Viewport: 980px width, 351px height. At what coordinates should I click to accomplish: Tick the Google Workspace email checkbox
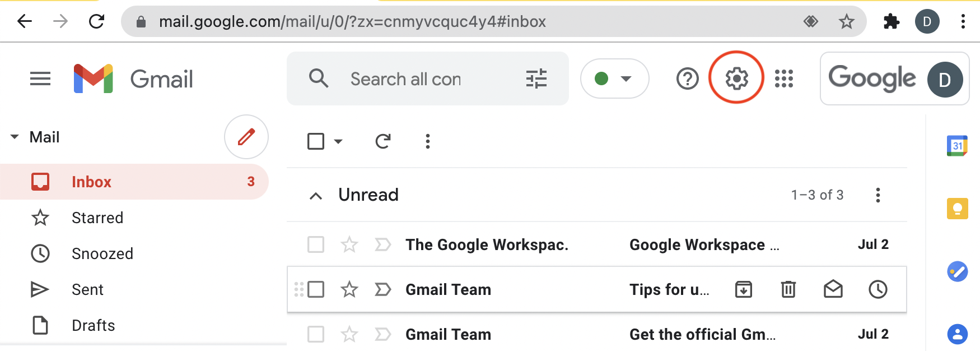click(316, 244)
